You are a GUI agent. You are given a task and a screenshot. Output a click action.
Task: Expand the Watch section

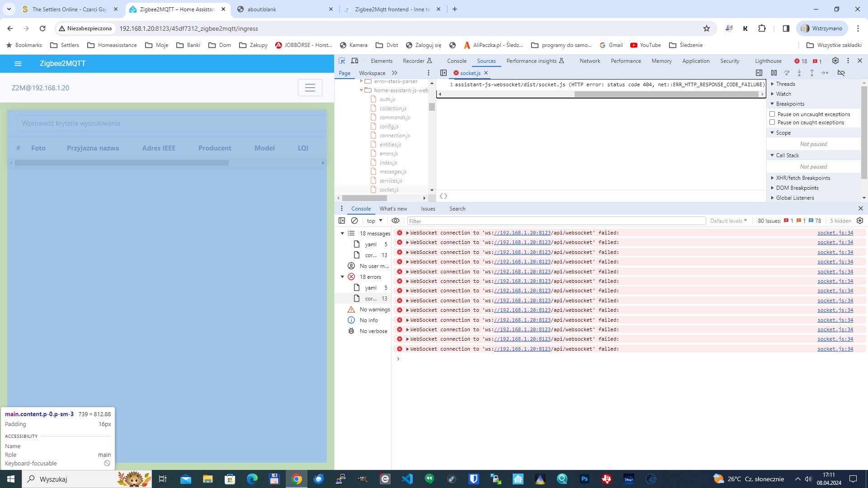[x=783, y=94]
